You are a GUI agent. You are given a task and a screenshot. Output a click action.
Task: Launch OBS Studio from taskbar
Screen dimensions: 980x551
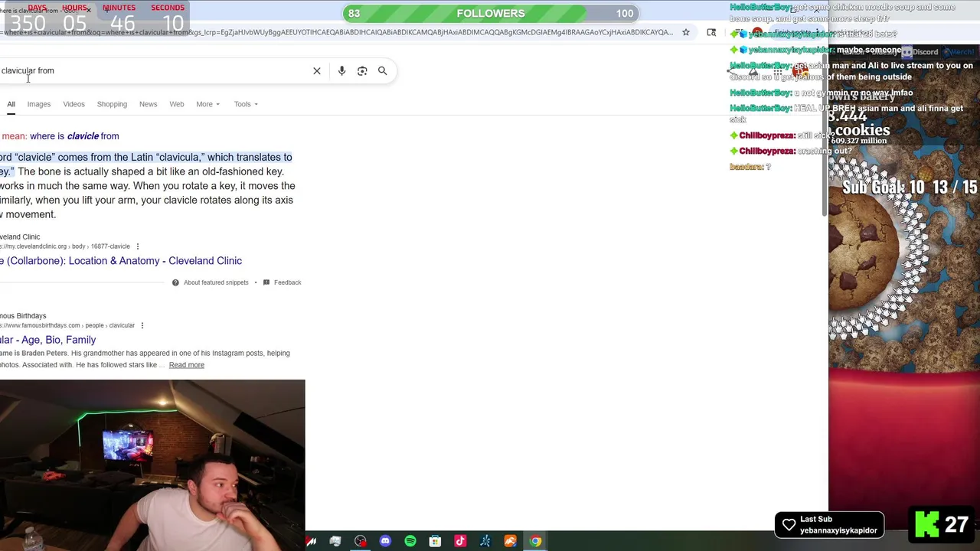click(x=361, y=541)
